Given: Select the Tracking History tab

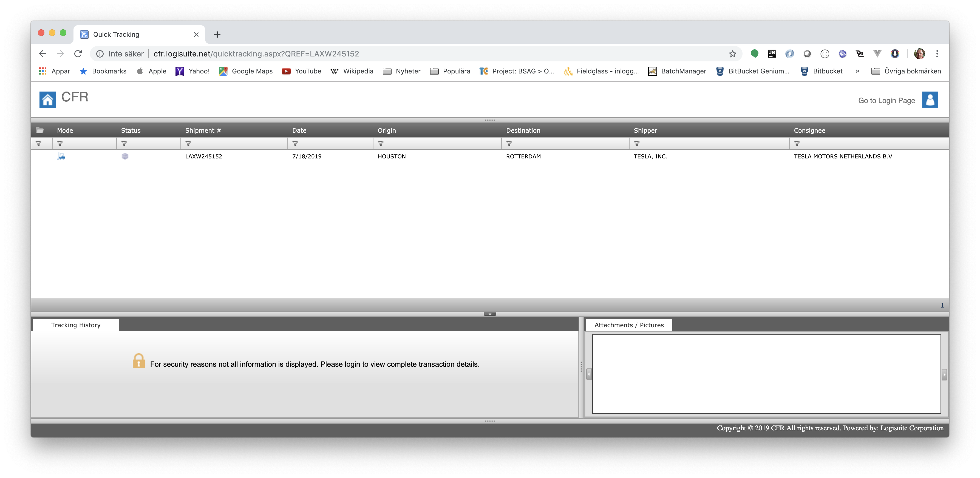Looking at the screenshot, I should tap(76, 325).
